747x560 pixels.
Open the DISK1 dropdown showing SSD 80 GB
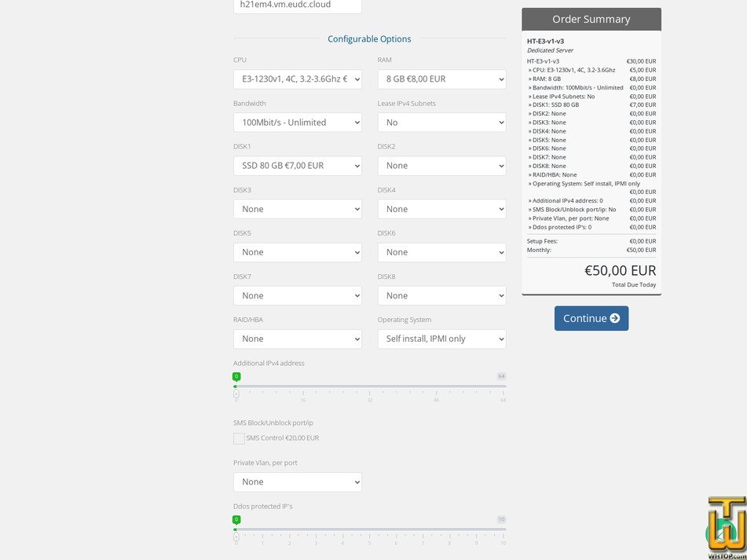(297, 165)
